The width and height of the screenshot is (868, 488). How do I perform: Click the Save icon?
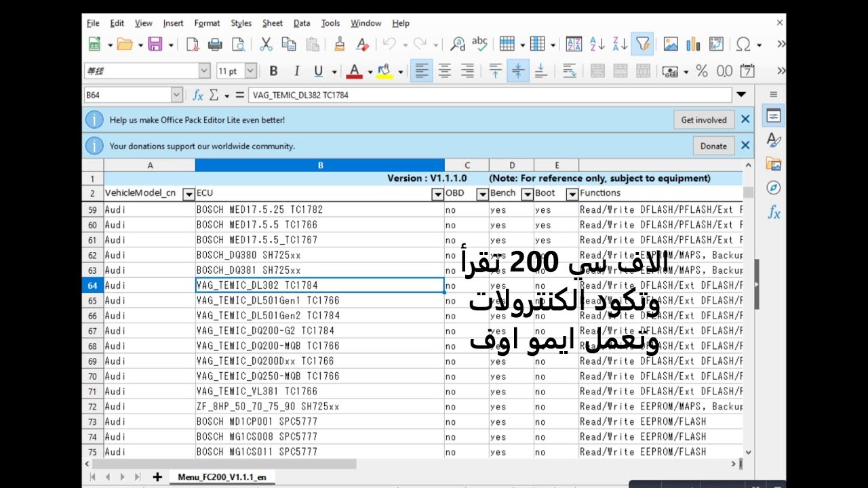(155, 44)
